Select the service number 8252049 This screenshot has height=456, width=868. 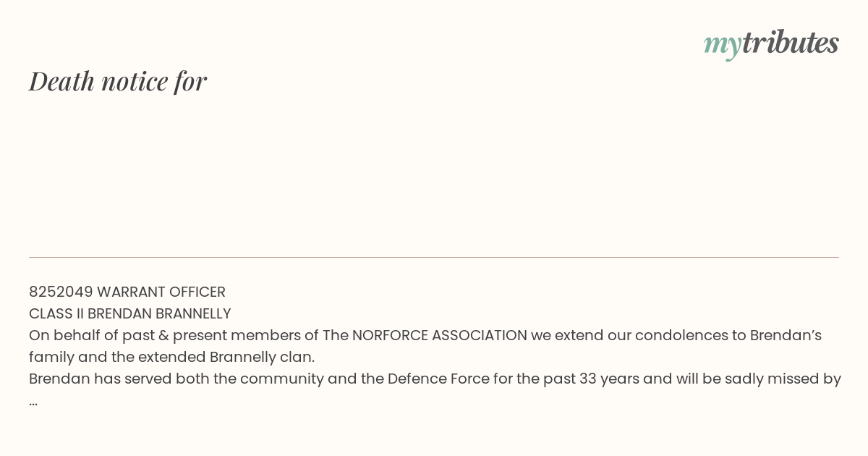pos(61,292)
